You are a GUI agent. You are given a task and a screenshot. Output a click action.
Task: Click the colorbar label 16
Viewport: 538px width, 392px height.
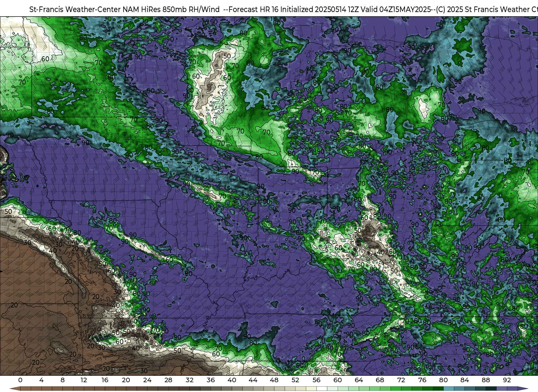105,380
